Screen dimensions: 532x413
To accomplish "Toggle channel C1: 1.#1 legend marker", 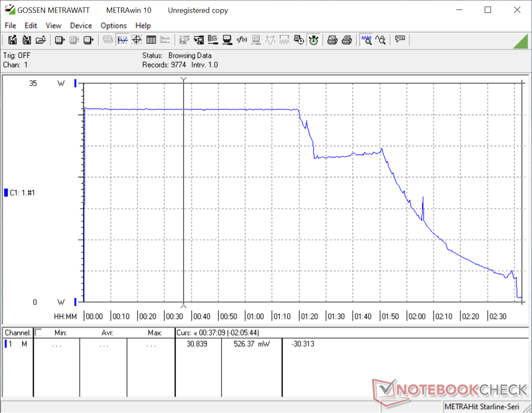I will (x=6, y=193).
